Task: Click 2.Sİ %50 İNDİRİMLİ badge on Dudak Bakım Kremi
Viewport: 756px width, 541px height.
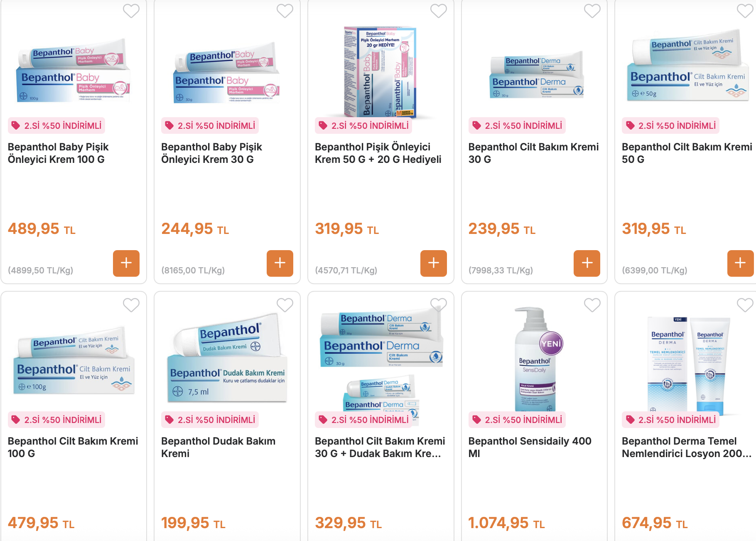Action: pos(210,420)
